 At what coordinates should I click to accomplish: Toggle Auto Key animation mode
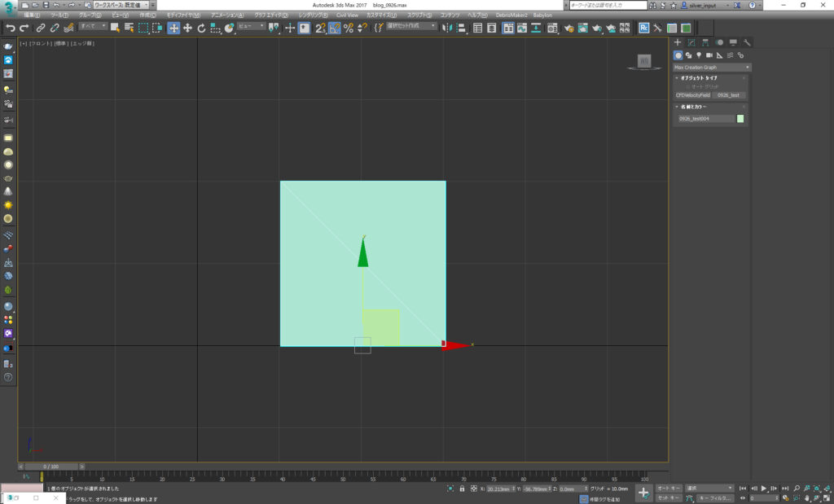pyautogui.click(x=669, y=489)
